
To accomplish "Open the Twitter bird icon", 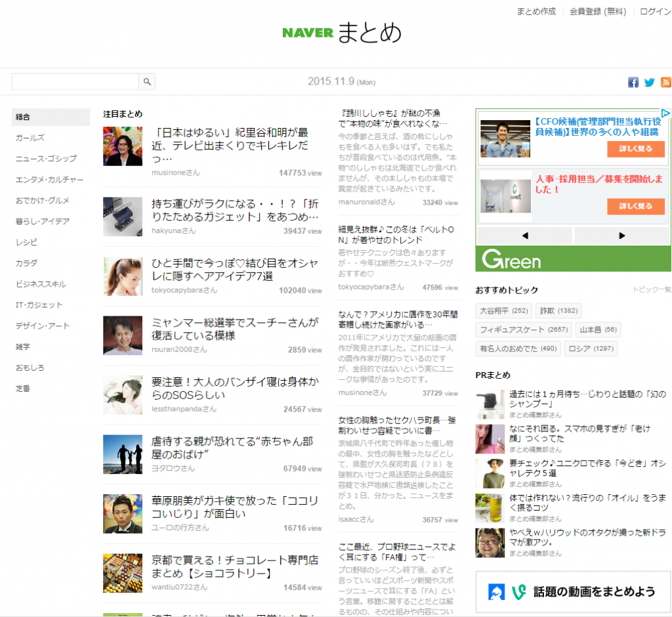I will pos(649,82).
